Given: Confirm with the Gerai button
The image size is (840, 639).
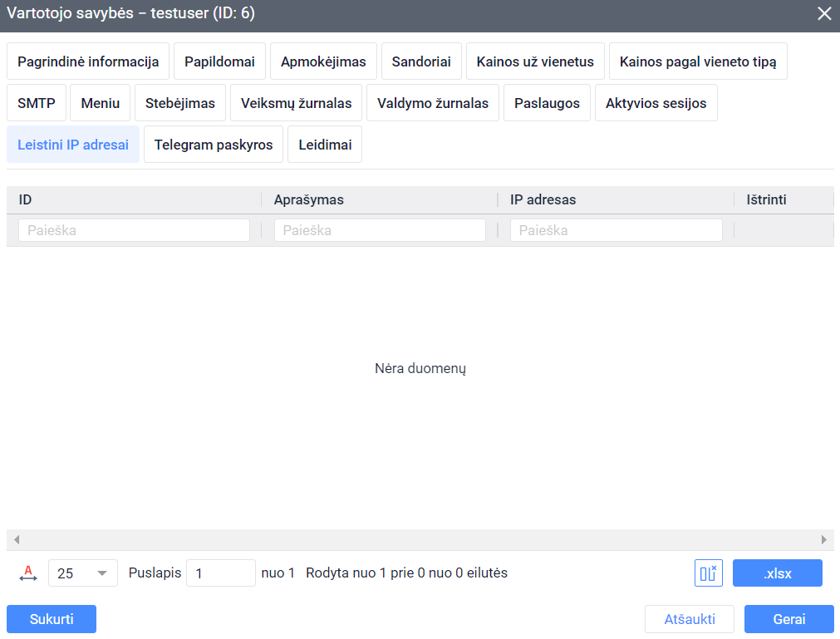Looking at the screenshot, I should 788,619.
